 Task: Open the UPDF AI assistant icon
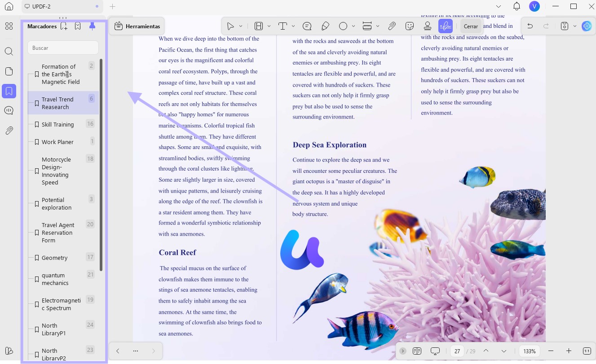pyautogui.click(x=587, y=26)
